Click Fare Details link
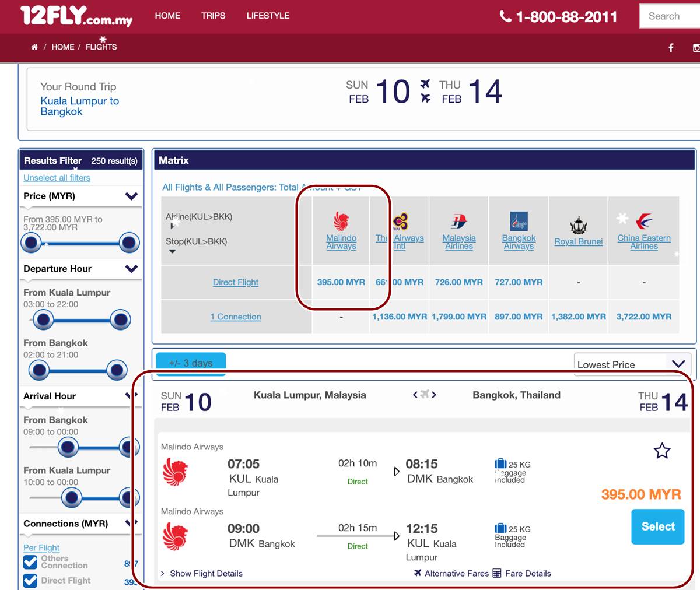 pos(528,573)
